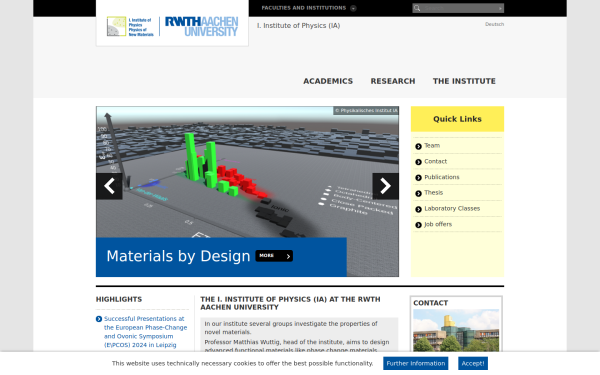Click the arrow bullet beside Job offers
The width and height of the screenshot is (600, 375).
(418, 225)
